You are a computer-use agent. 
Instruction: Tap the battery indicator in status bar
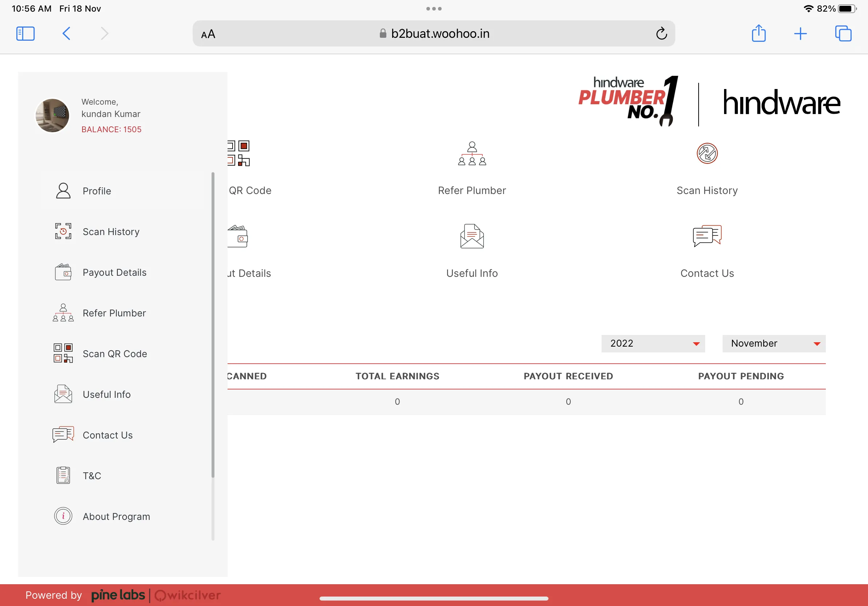point(848,9)
